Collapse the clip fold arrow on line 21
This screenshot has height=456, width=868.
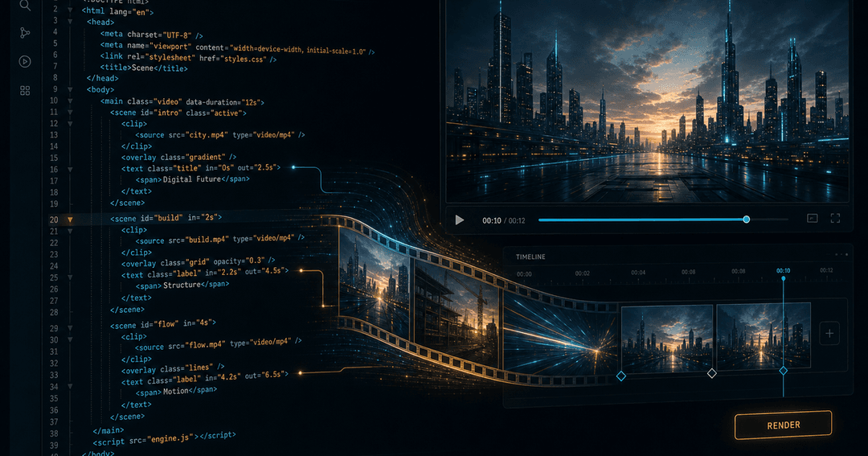point(70,231)
